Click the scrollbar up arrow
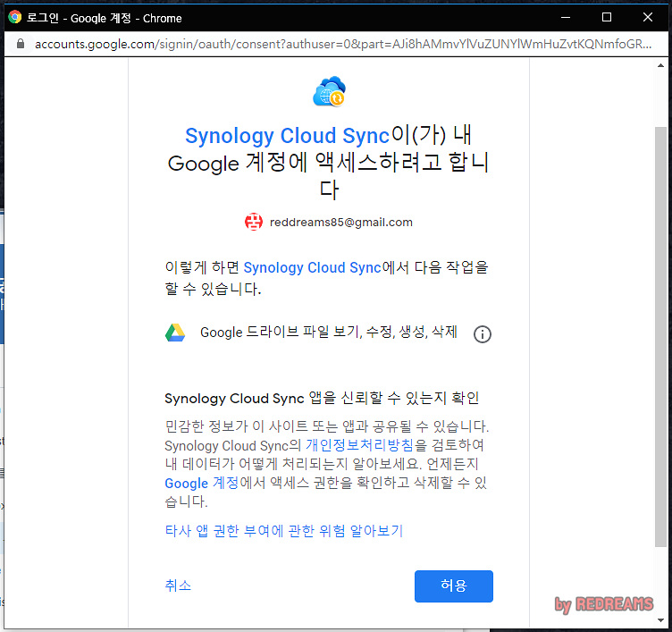This screenshot has width=672, height=632. [x=660, y=65]
